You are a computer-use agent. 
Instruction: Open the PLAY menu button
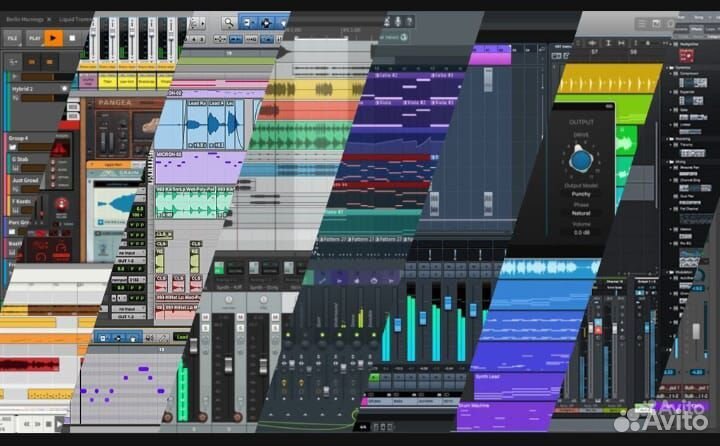click(34, 38)
